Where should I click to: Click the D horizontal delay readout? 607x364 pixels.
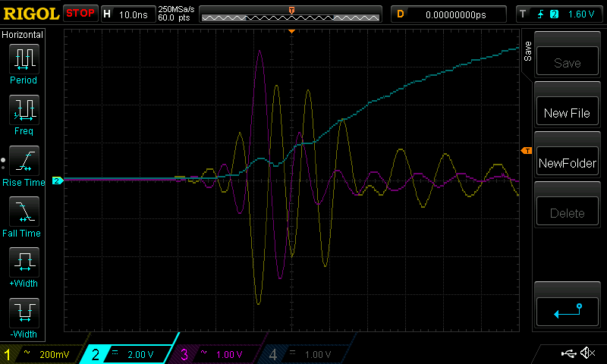(448, 14)
